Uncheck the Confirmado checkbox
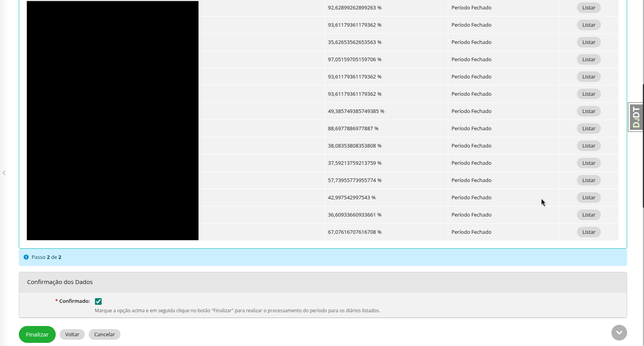Viewport: 644px width, 346px height. coord(98,301)
